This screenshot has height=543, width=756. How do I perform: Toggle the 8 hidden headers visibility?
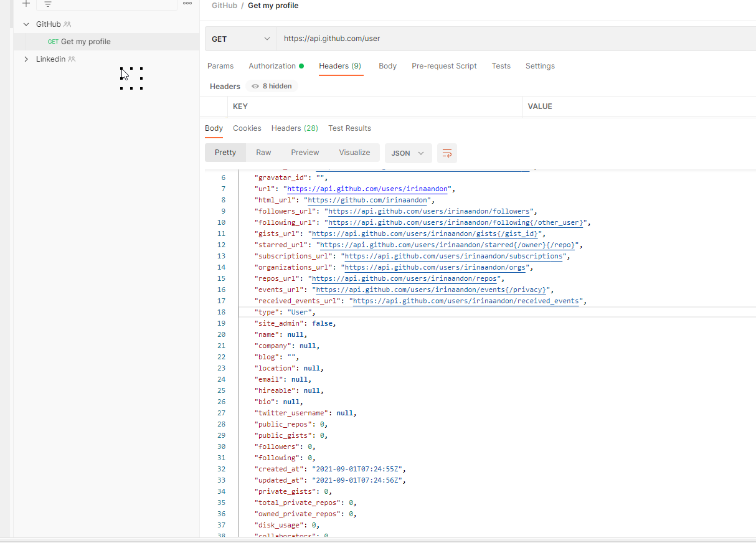click(x=271, y=86)
